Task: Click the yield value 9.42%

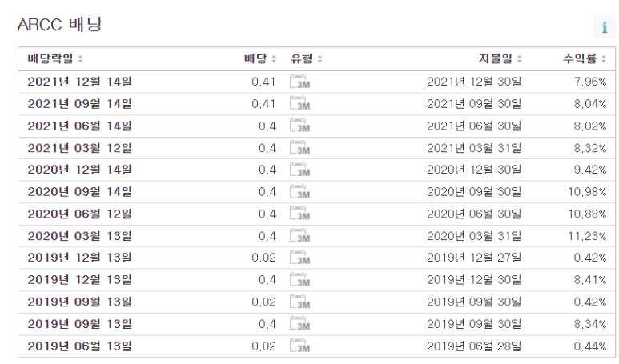Action: 590,170
